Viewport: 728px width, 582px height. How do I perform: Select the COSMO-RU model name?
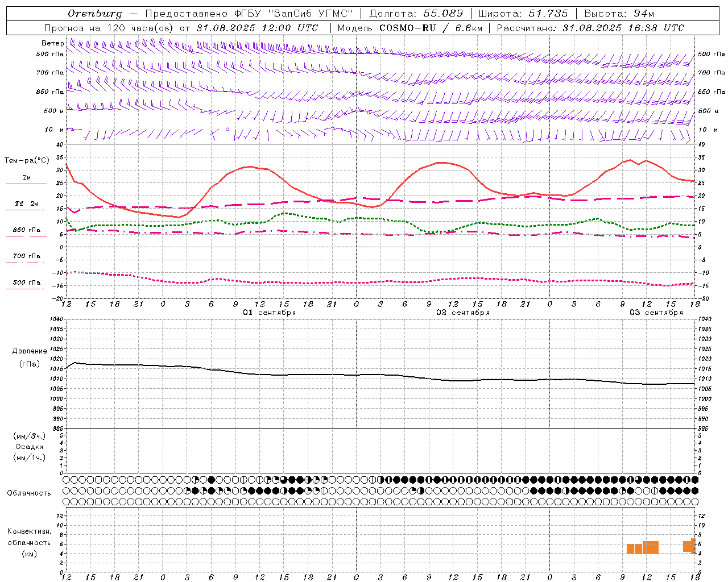point(408,27)
